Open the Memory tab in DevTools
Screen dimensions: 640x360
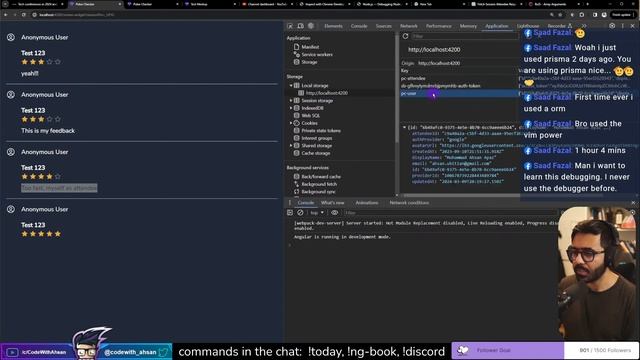[x=468, y=26]
